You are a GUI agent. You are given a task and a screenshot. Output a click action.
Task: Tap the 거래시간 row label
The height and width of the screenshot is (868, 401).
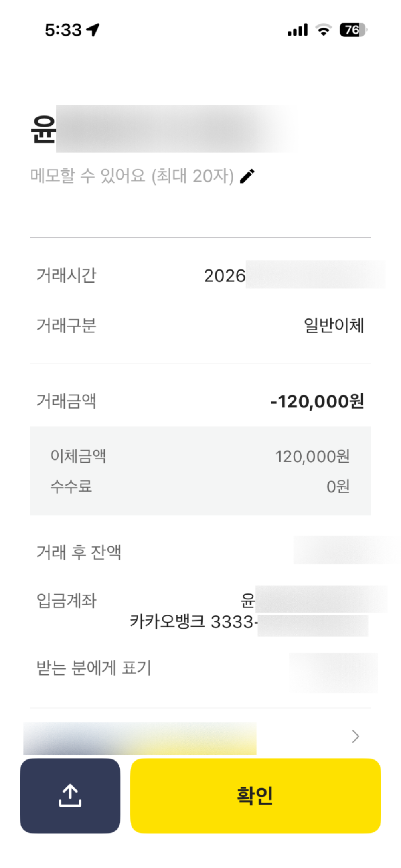coord(67,275)
